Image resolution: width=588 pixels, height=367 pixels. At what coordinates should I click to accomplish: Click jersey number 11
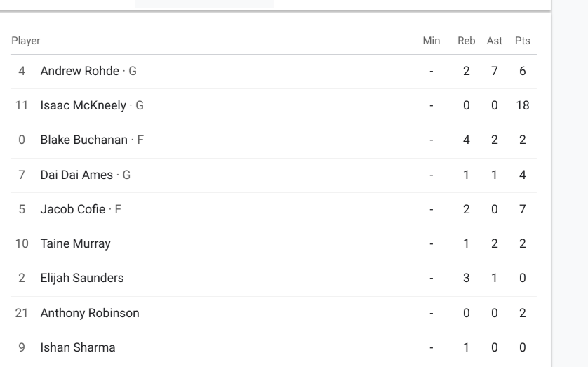tap(22, 106)
